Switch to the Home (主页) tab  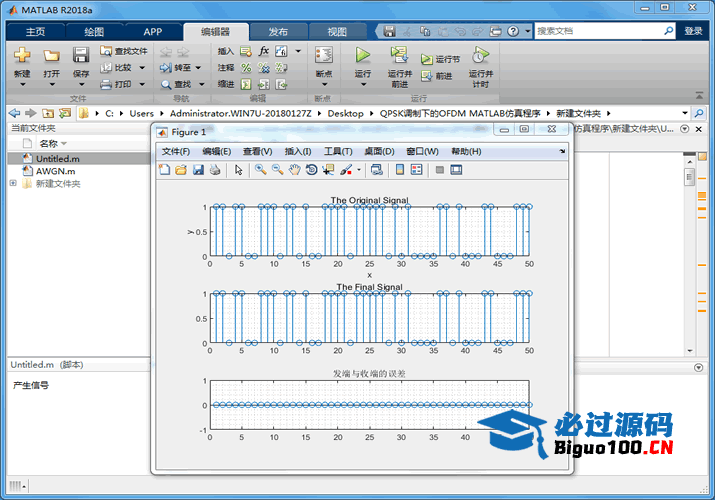[36, 32]
